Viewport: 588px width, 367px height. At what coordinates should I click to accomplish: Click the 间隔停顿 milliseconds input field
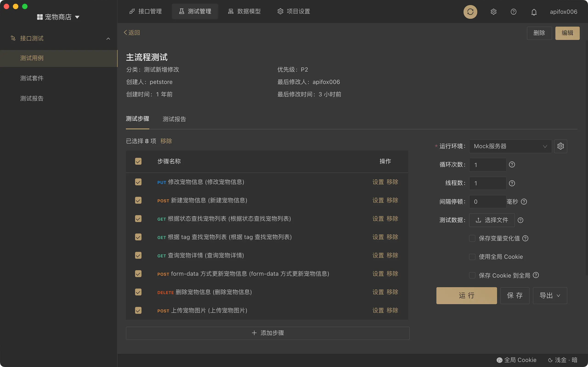click(487, 201)
